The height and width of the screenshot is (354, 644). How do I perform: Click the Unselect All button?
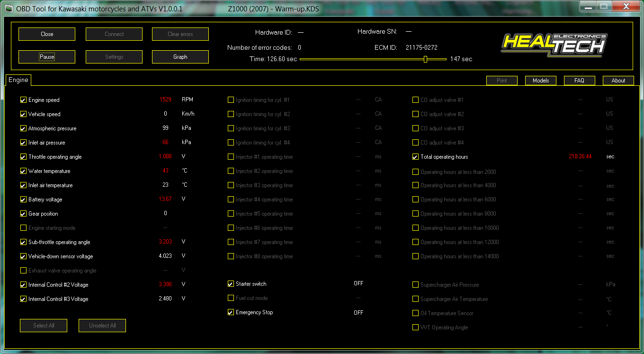(x=102, y=326)
